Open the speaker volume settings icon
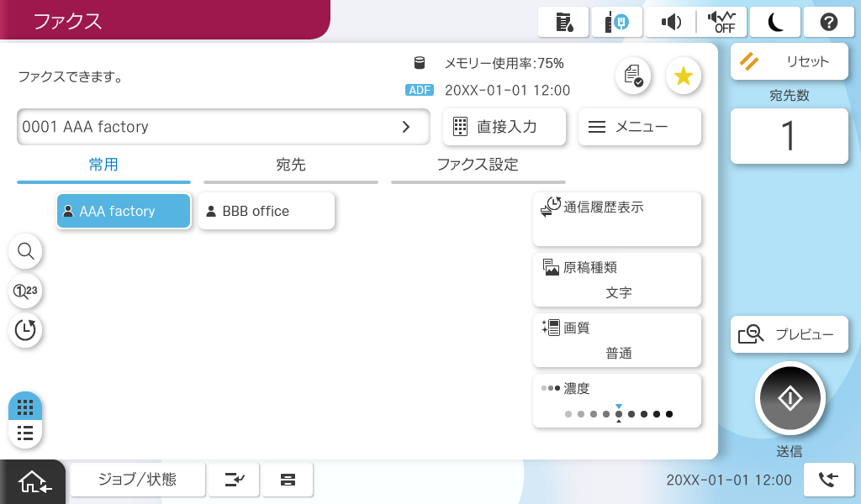The width and height of the screenshot is (861, 504). pos(671,22)
